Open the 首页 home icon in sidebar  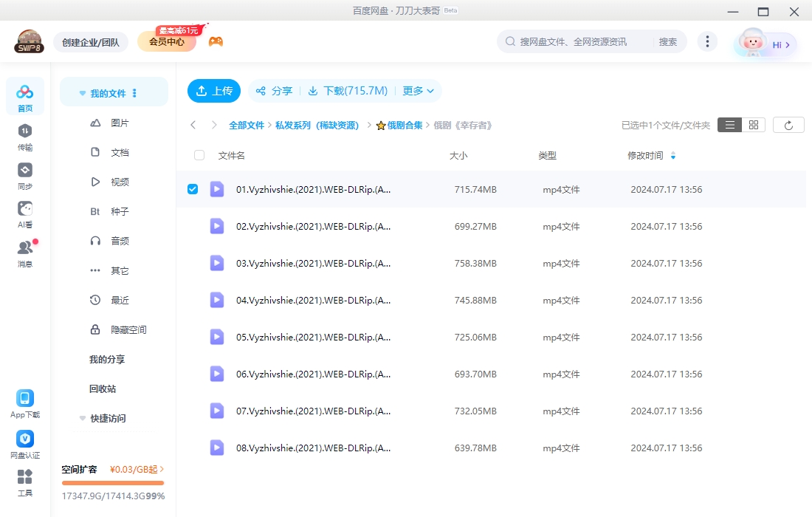point(25,97)
